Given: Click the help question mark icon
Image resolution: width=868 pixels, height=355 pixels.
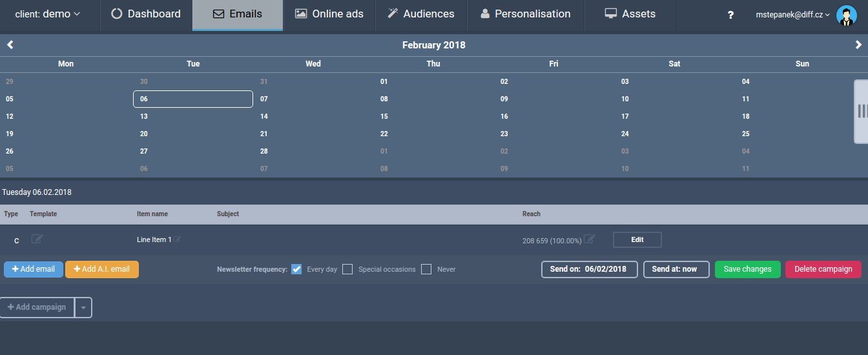Looking at the screenshot, I should point(730,15).
